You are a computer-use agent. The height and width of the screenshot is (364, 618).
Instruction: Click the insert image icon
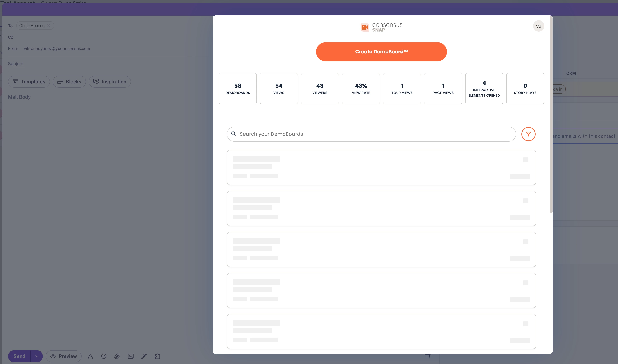[x=131, y=356]
